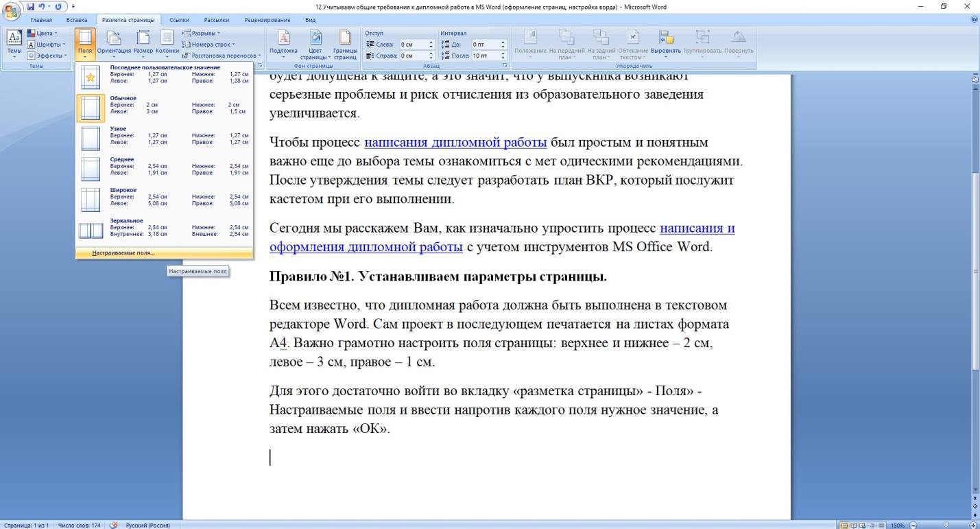Image resolution: width=980 pixels, height=529 pixels.
Task: Open the Подложка watermark menu
Action: click(x=283, y=44)
